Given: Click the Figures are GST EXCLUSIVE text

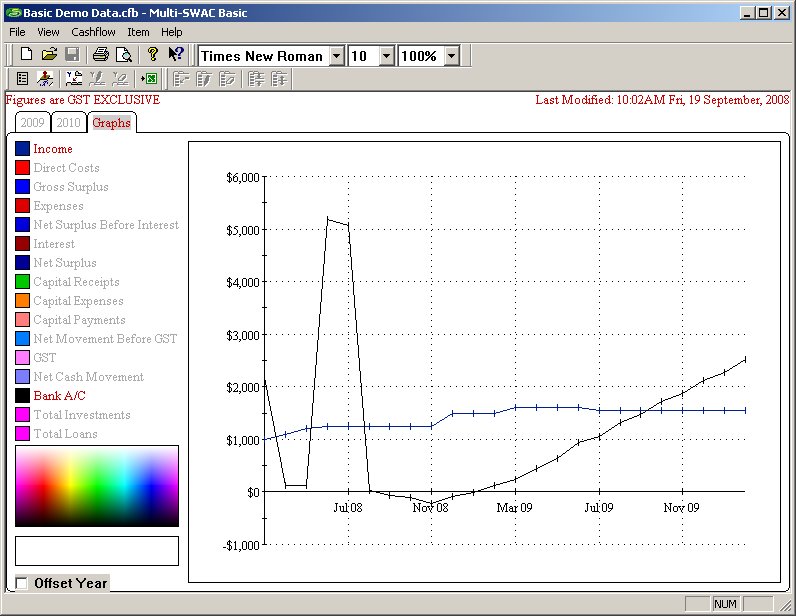Looking at the screenshot, I should click(x=83, y=100).
